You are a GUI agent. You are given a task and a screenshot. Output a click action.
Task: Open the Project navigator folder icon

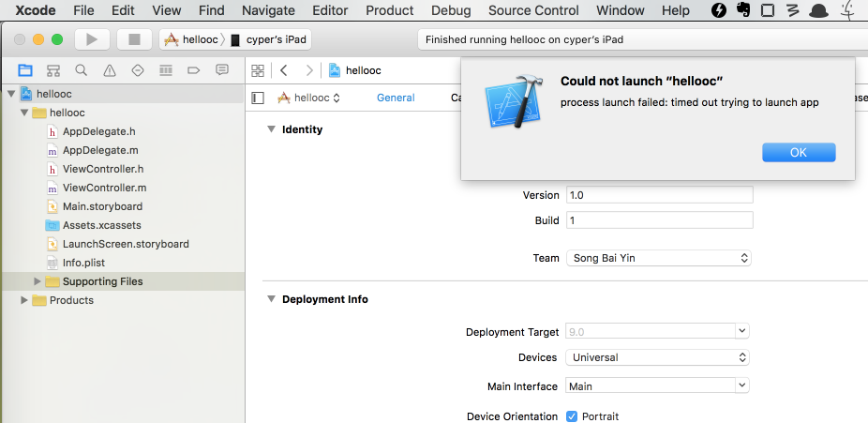point(25,70)
